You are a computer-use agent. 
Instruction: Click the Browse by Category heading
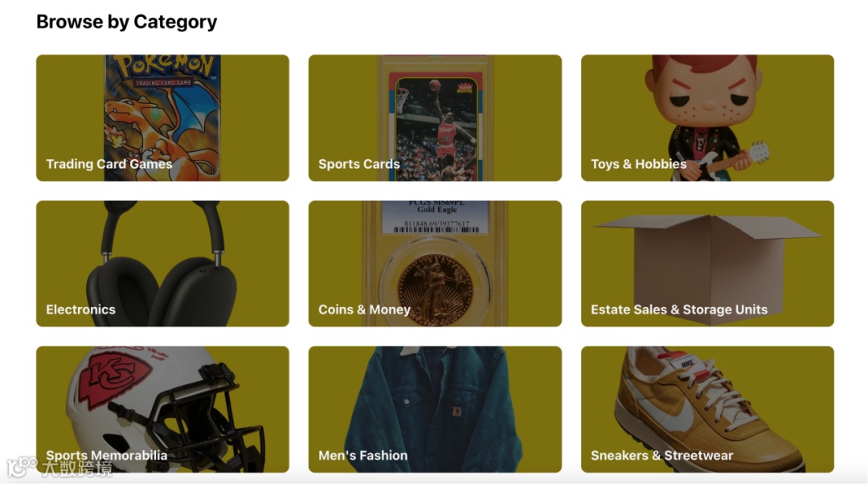coord(127,22)
